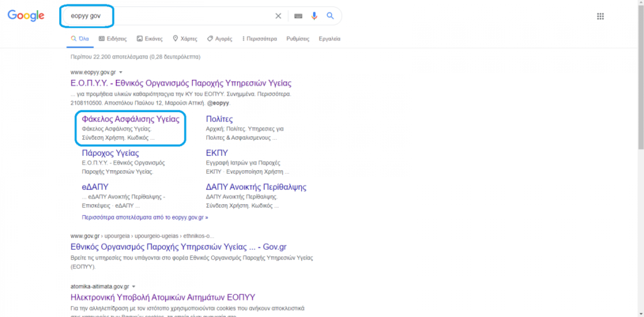Clear the search box with X icon
This screenshot has width=644, height=317.
pyautogui.click(x=278, y=16)
